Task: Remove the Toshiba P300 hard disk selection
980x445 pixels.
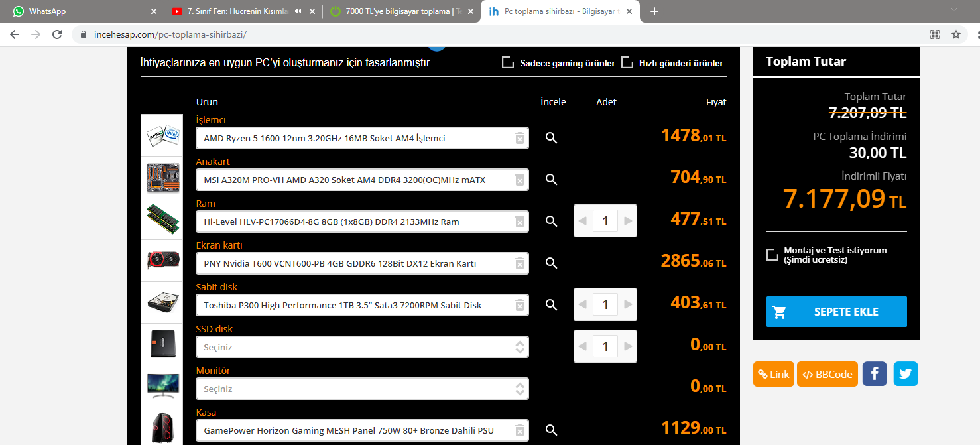Action: [x=520, y=305]
